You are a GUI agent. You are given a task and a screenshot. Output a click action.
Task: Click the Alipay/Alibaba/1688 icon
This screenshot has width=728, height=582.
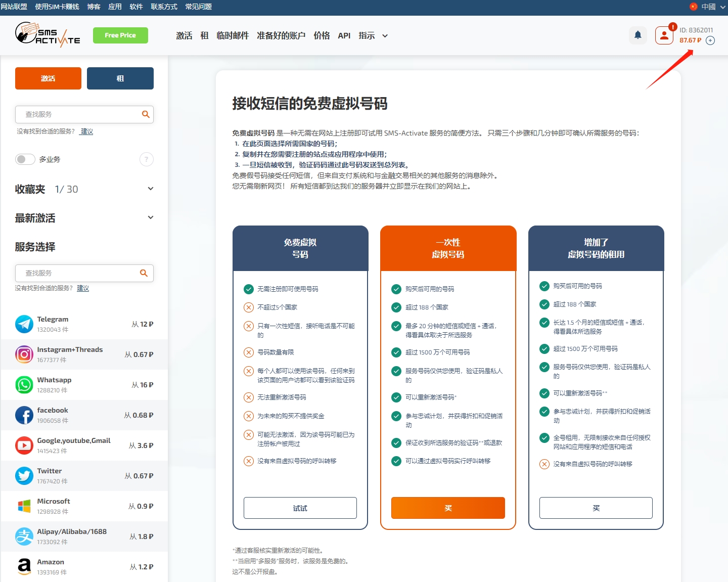click(24, 536)
